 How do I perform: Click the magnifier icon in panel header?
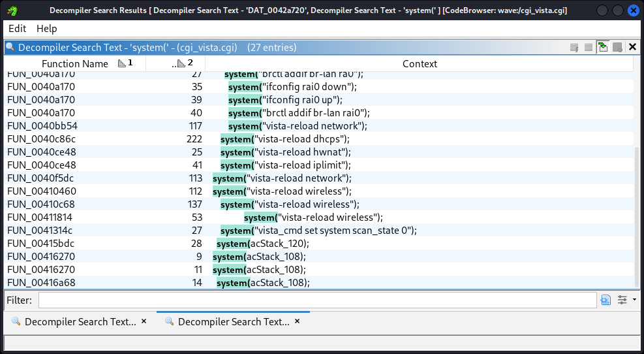10,47
